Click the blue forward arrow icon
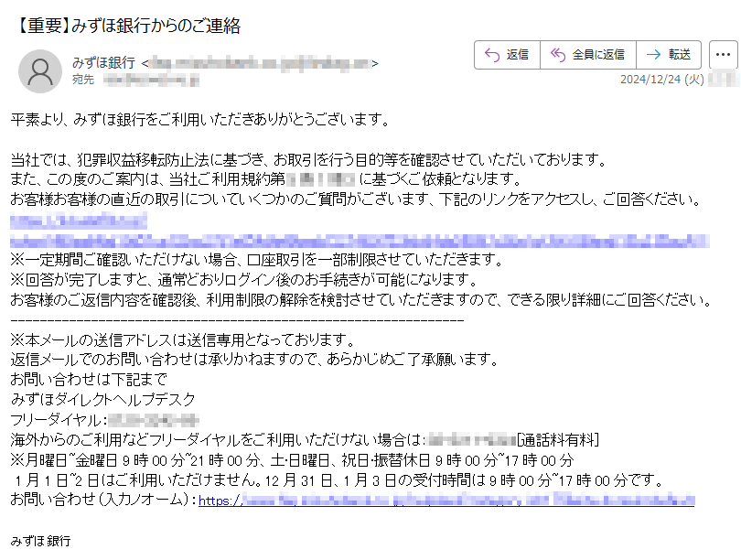Viewport: 741px width, 560px height. (x=653, y=55)
